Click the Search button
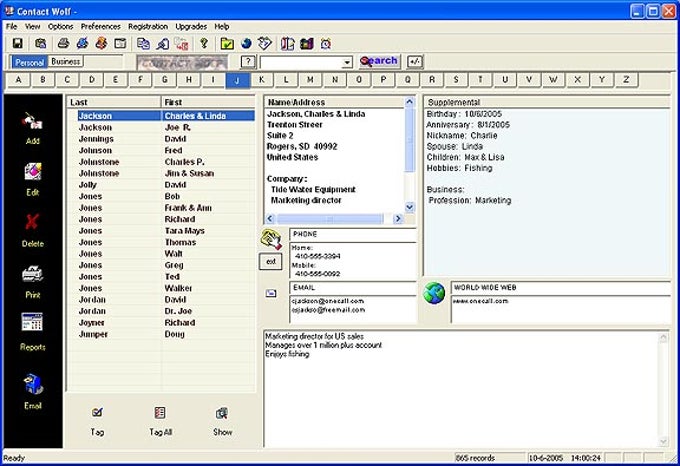680x466 pixels. coord(379,62)
